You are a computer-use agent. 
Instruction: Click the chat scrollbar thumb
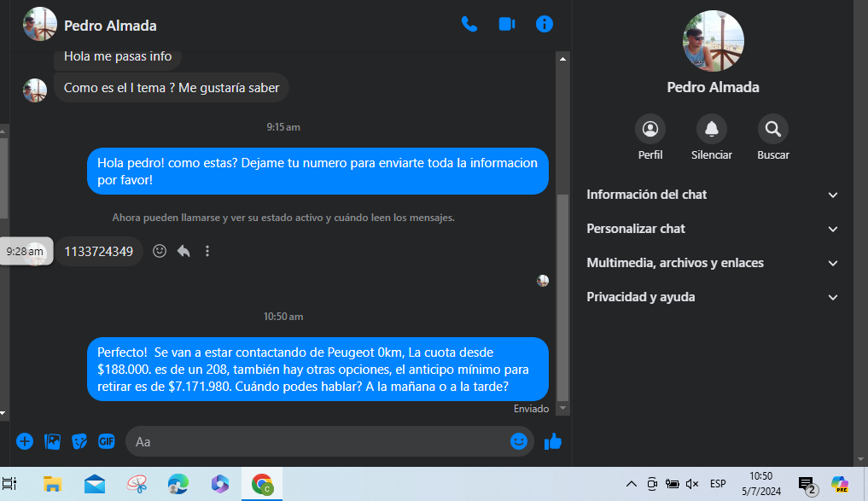tap(562, 297)
